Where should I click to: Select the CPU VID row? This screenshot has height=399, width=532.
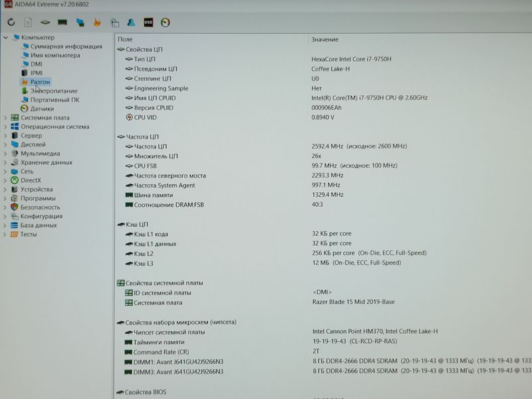pyautogui.click(x=324, y=118)
